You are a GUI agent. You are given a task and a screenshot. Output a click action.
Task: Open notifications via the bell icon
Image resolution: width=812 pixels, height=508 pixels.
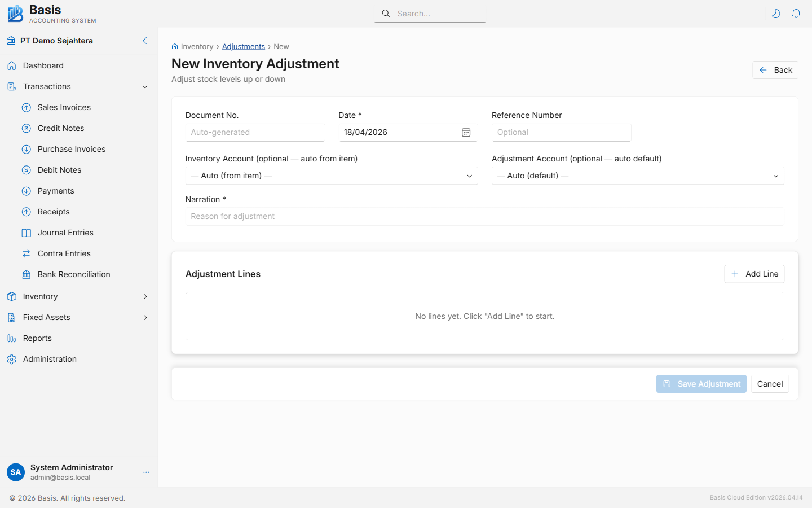click(x=796, y=13)
